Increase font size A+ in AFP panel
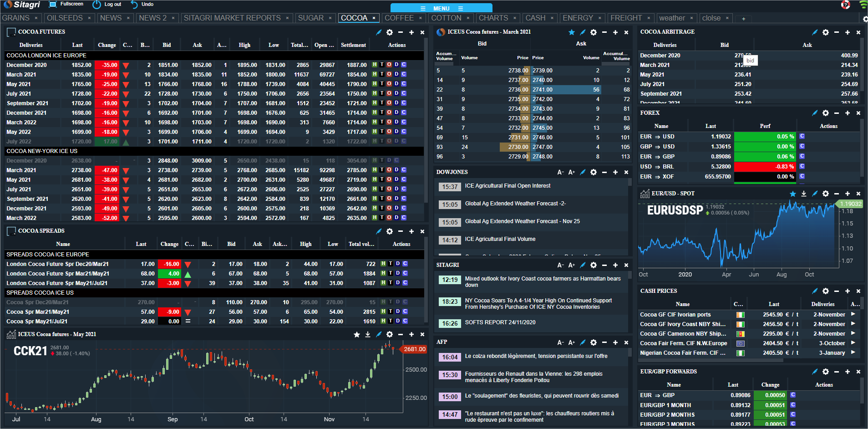868x429 pixels. pyautogui.click(x=572, y=342)
